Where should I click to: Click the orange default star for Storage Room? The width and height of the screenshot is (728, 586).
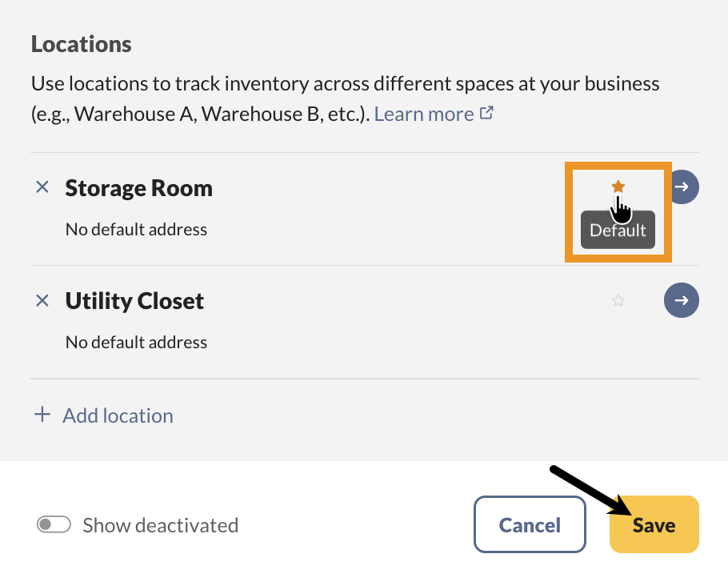tap(618, 187)
